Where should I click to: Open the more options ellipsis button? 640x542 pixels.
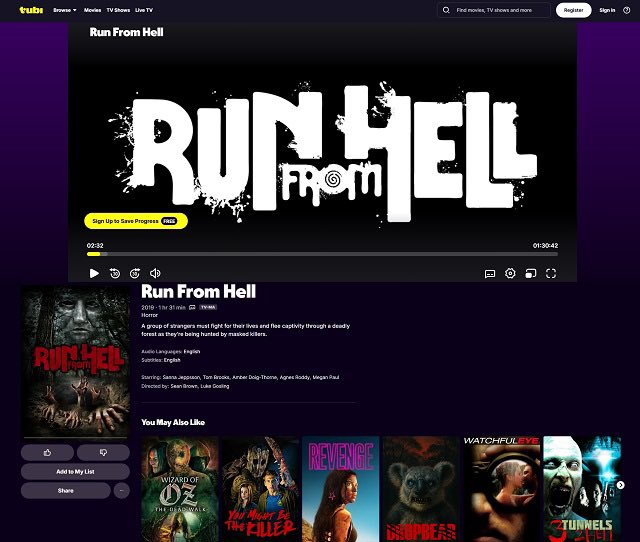coord(122,491)
